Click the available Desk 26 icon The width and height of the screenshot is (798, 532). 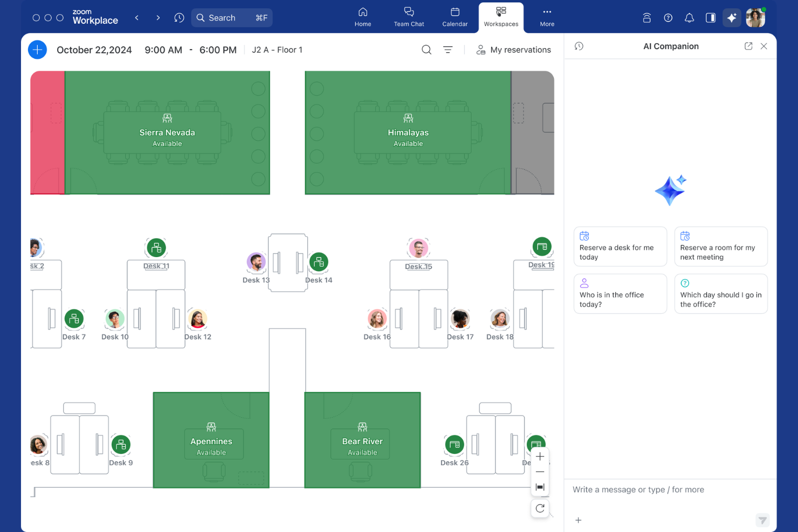click(x=455, y=445)
